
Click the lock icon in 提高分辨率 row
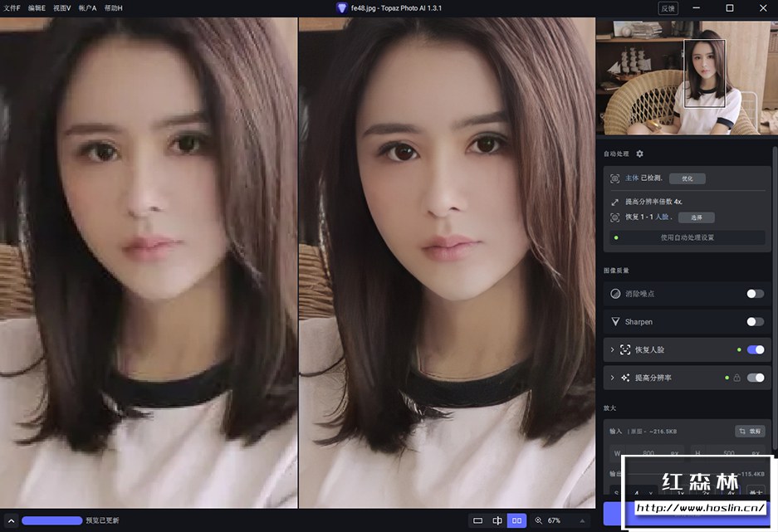pyautogui.click(x=736, y=378)
